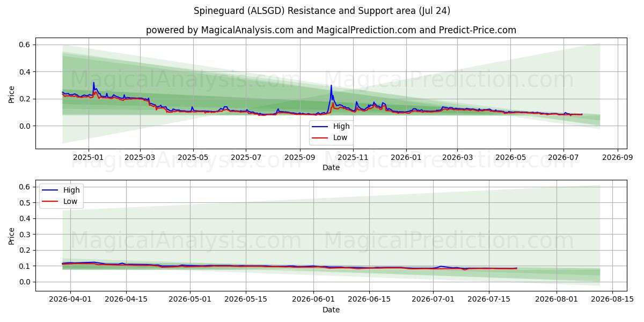The image size is (644, 322).
Task: Click the '2026-05-15' bottom axis label
Action: (x=246, y=299)
